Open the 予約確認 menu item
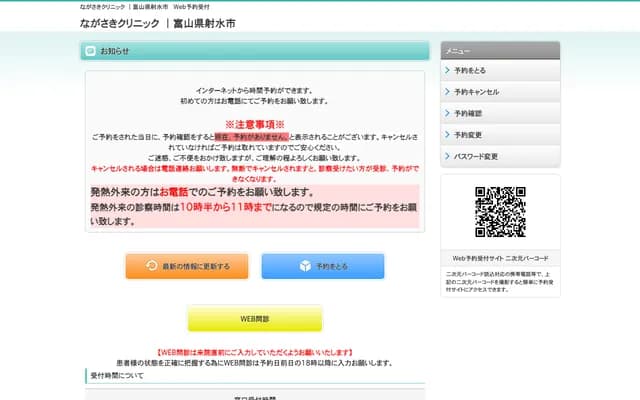This screenshot has height=400, width=640. (x=468, y=113)
